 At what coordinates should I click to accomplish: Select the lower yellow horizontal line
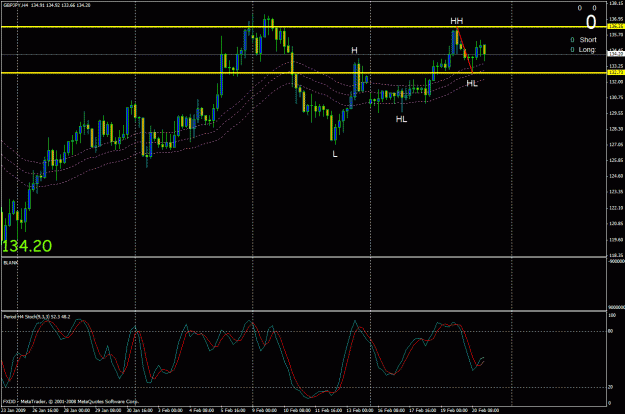pyautogui.click(x=303, y=73)
